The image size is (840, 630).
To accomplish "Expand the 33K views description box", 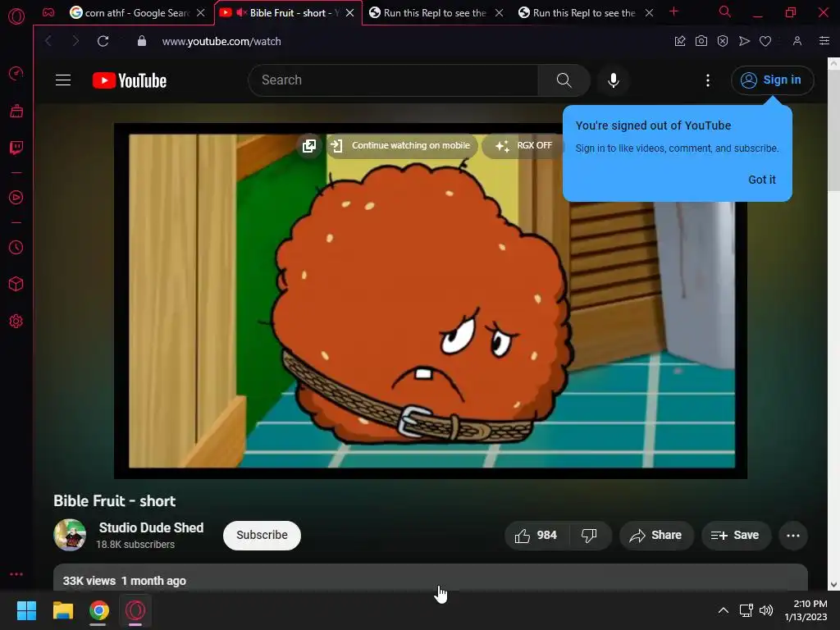I will coord(430,578).
